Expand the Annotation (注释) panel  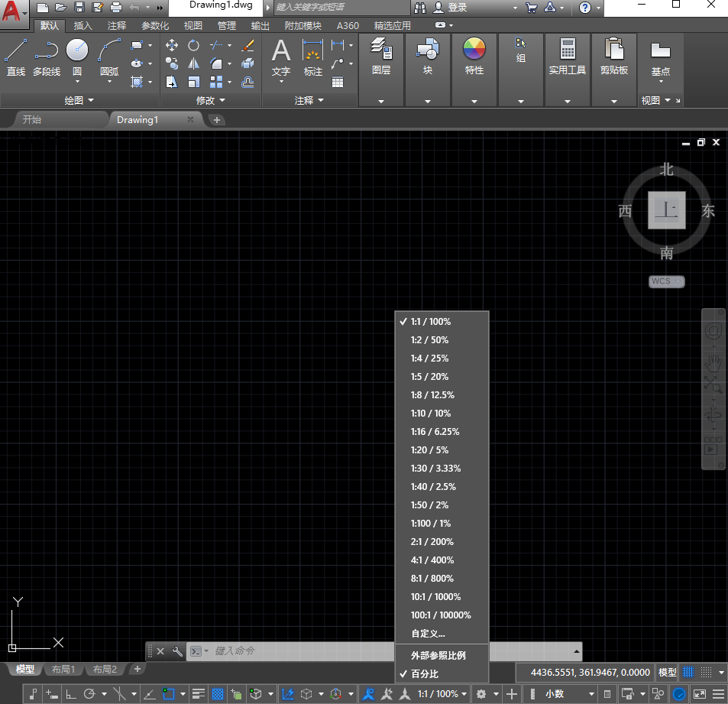(x=309, y=100)
